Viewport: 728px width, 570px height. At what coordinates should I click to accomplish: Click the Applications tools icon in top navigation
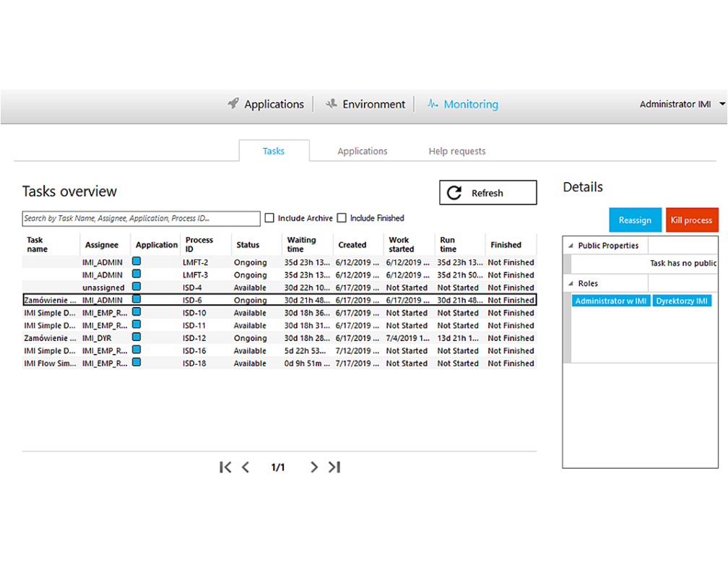[232, 103]
